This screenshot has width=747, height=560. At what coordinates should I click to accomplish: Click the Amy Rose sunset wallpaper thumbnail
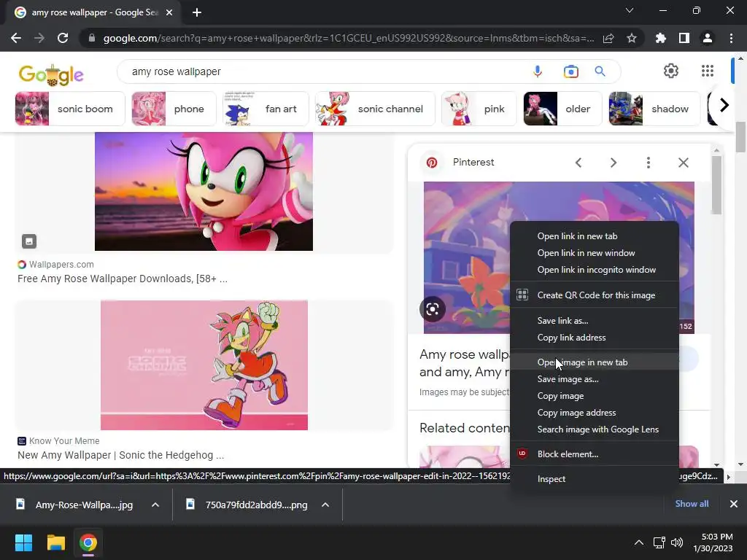pyautogui.click(x=204, y=192)
